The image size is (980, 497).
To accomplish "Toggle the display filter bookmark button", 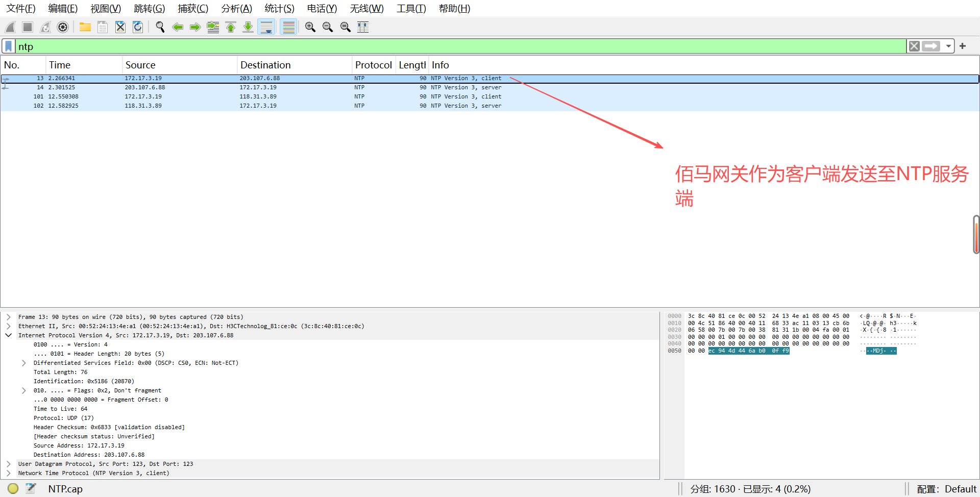I will (9, 46).
